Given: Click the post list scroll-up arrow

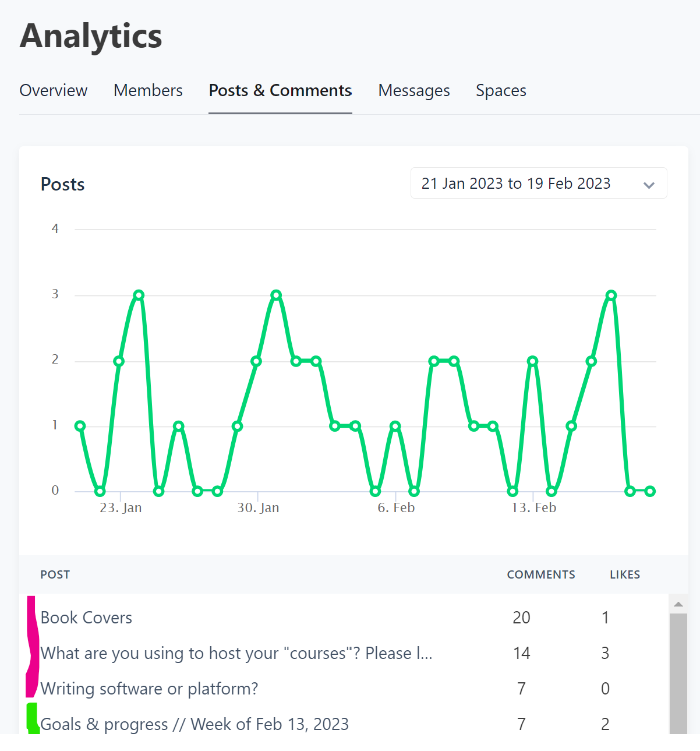Looking at the screenshot, I should [x=678, y=604].
